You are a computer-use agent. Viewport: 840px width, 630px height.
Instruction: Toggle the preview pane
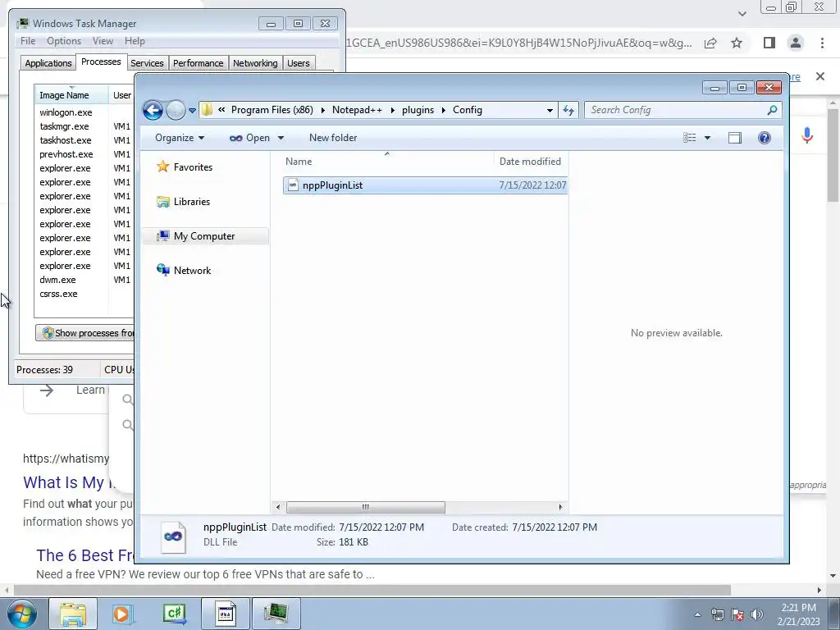click(x=735, y=138)
